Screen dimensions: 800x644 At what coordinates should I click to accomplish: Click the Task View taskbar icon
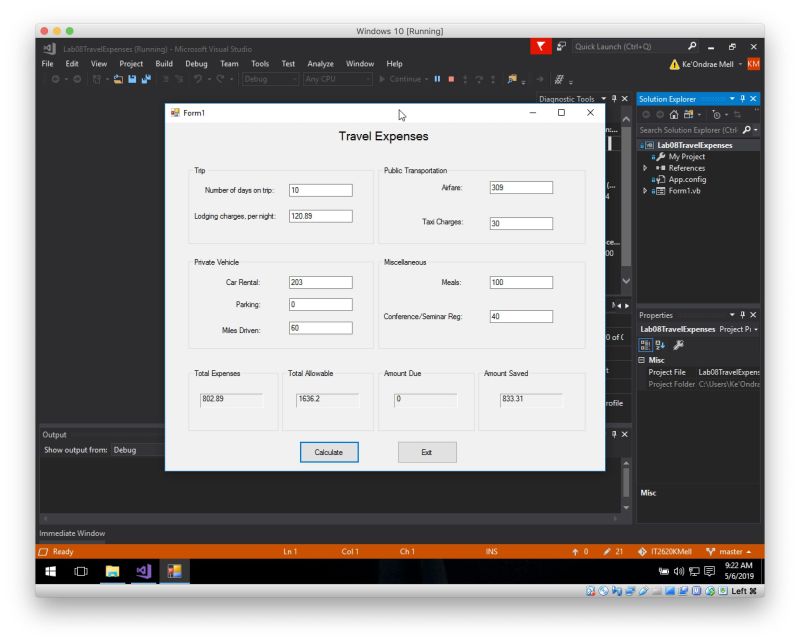click(x=81, y=572)
